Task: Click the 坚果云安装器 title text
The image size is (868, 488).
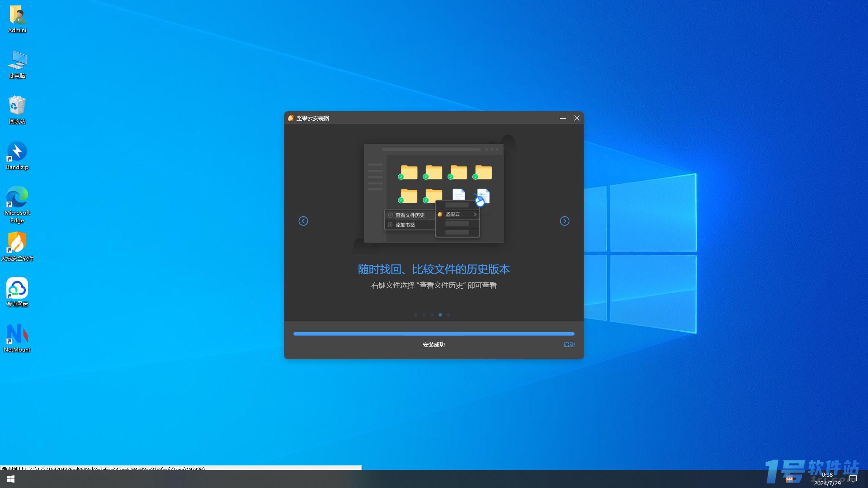Action: point(313,118)
